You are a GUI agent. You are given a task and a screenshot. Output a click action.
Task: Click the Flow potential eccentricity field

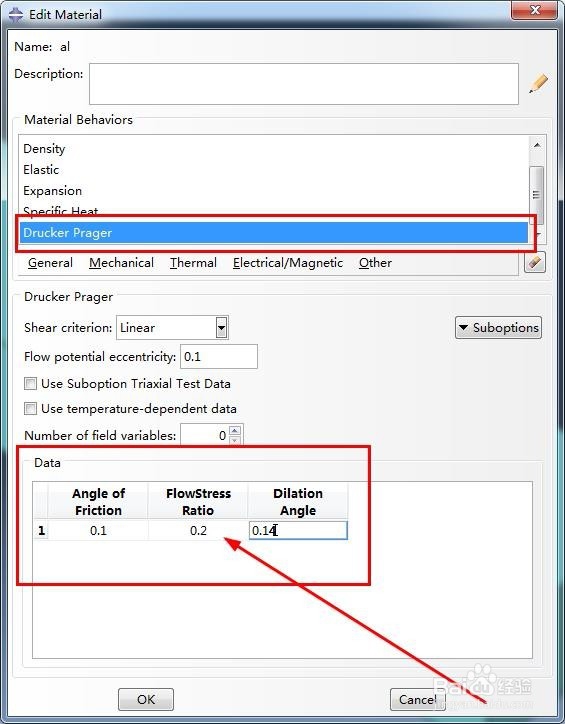[x=218, y=356]
